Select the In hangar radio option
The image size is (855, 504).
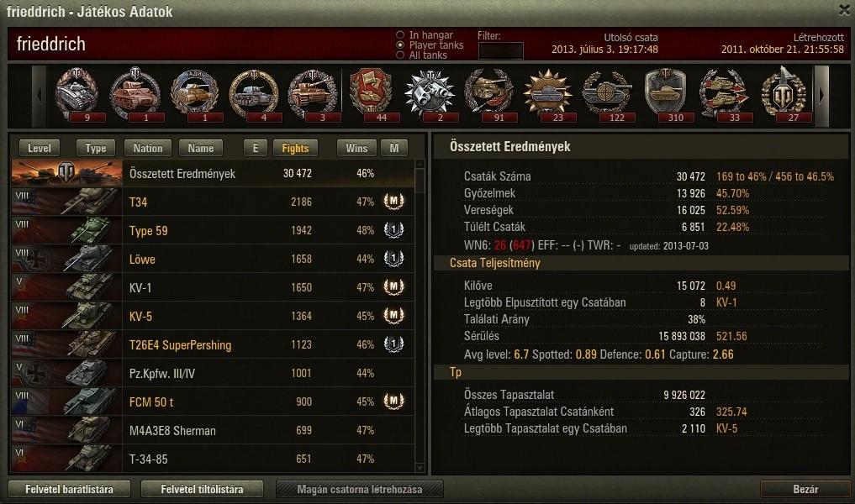[x=400, y=35]
